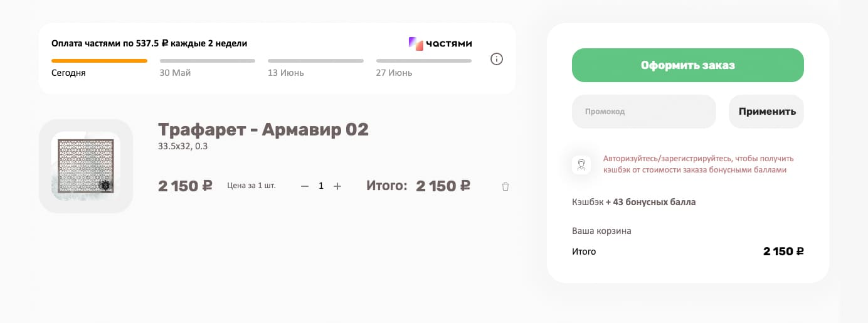This screenshot has width=868, height=323.
Task: Click the quantity value field showing 1
Action: tap(321, 186)
